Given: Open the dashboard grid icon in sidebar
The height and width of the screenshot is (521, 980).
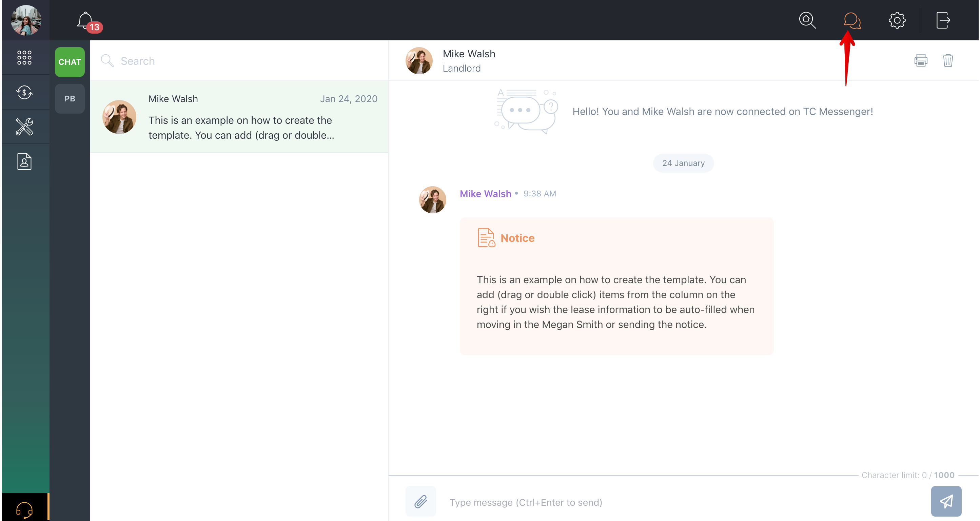Looking at the screenshot, I should click(24, 57).
